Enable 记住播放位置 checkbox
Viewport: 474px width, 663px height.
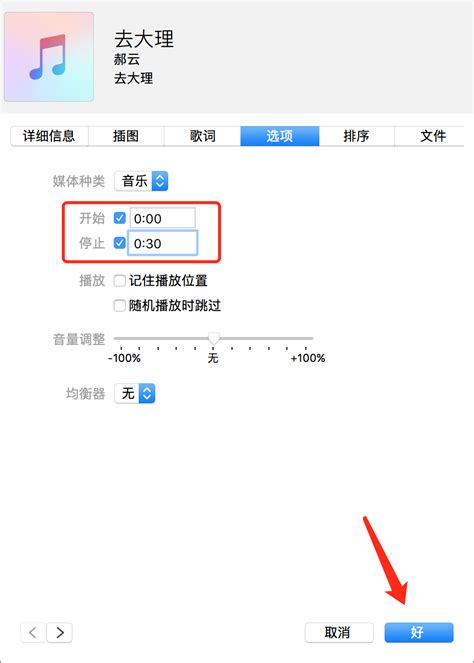coord(120,280)
